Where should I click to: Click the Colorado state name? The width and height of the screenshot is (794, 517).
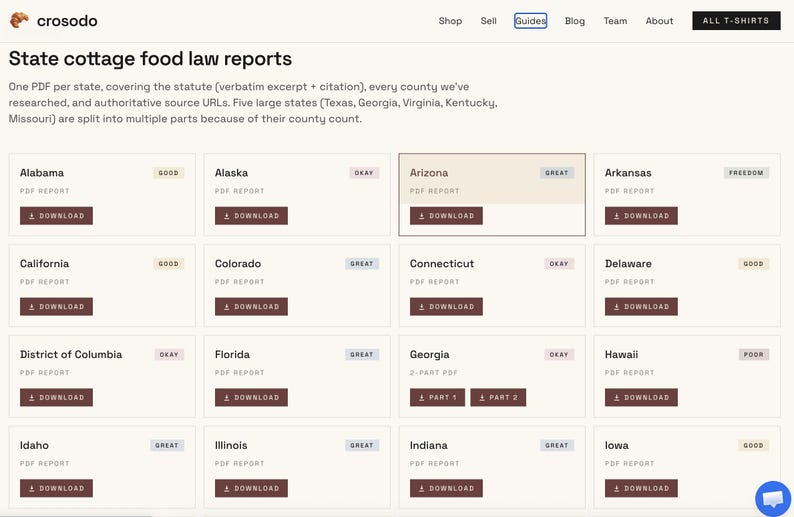coord(238,263)
